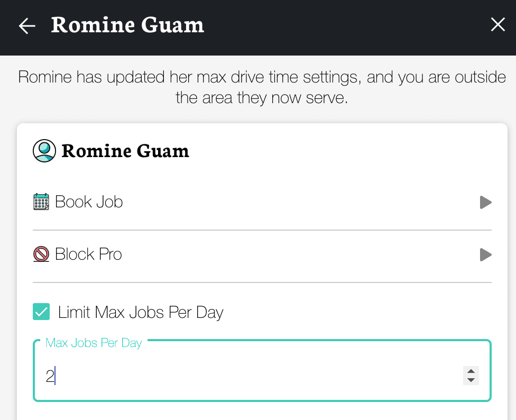Uncheck the Limit Max Jobs checkbox

tap(42, 312)
